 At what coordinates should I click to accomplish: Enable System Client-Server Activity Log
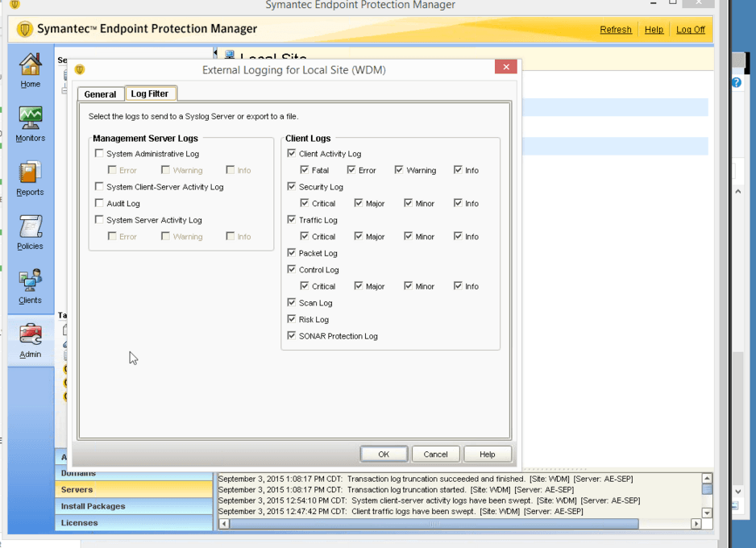pyautogui.click(x=99, y=186)
